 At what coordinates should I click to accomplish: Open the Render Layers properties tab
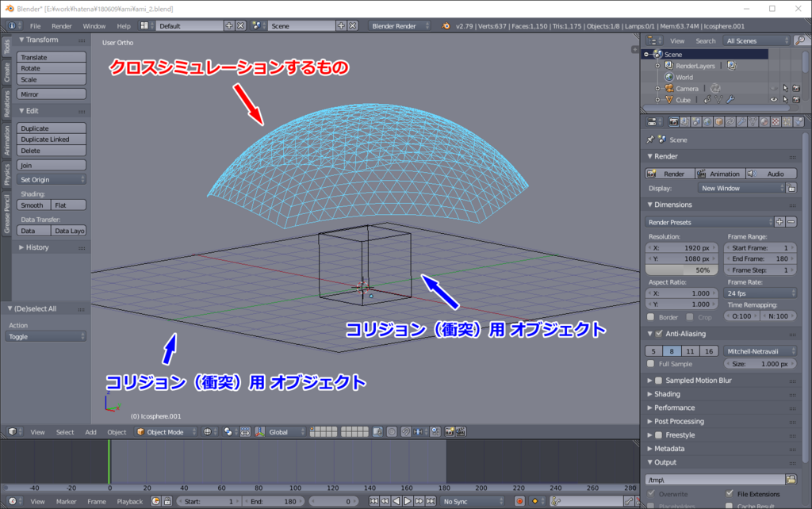684,121
